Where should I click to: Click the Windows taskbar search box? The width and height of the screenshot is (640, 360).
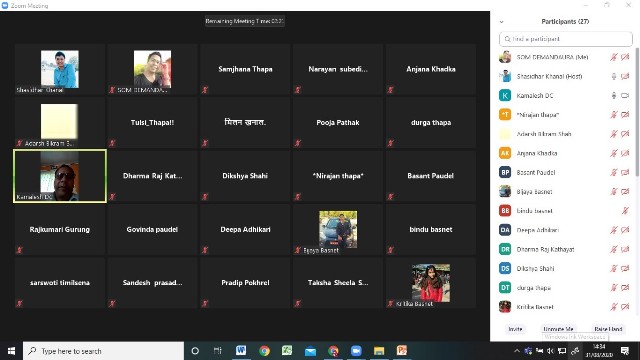pos(104,351)
